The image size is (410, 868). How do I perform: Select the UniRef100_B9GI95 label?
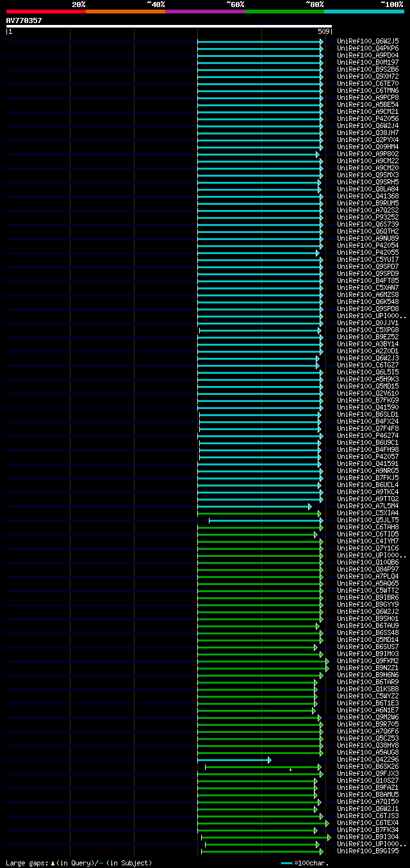pos(368,851)
